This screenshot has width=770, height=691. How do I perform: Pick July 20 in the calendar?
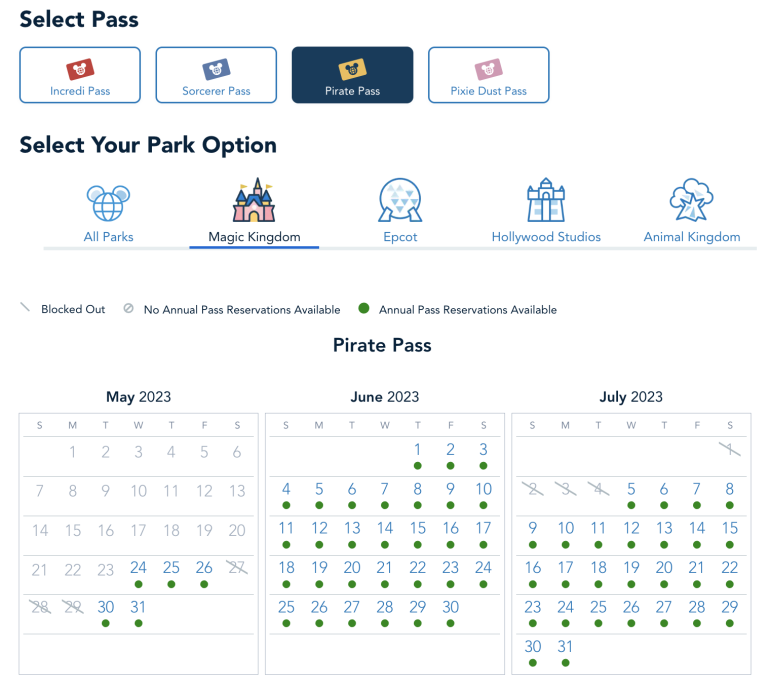point(664,568)
